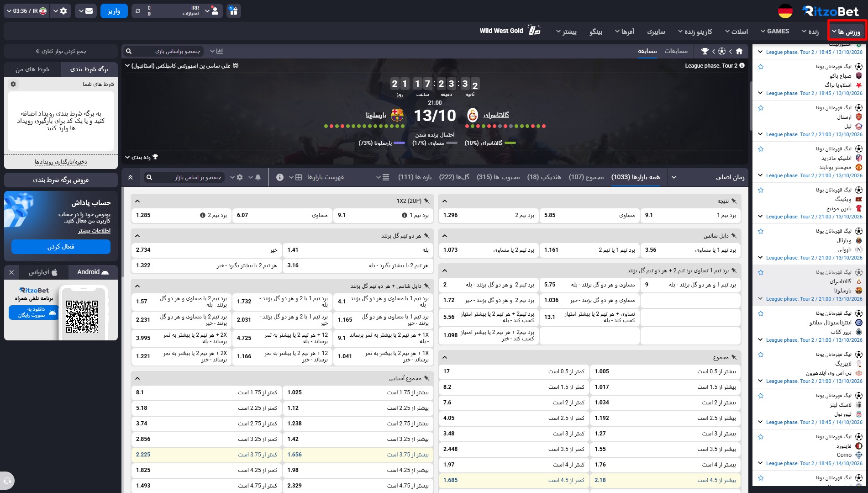Favorite the گالاتاسرای vs بارسلونا sidebar match

[x=761, y=272]
